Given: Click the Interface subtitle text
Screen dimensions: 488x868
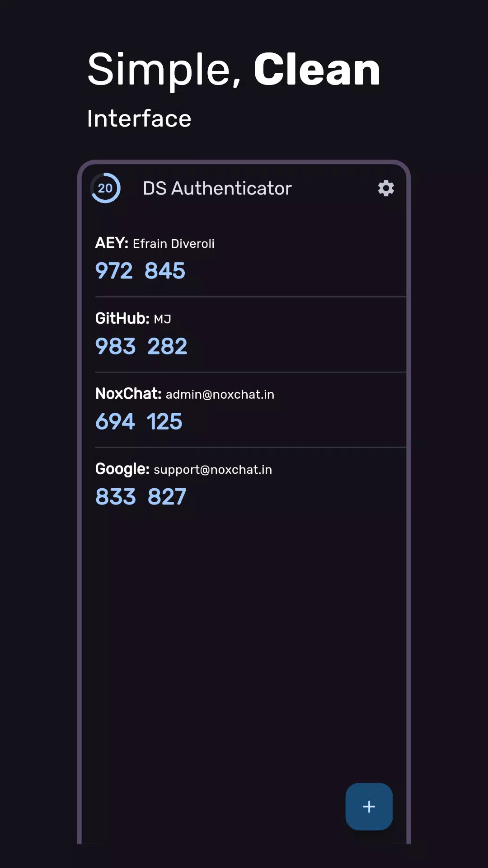Looking at the screenshot, I should pyautogui.click(x=139, y=118).
